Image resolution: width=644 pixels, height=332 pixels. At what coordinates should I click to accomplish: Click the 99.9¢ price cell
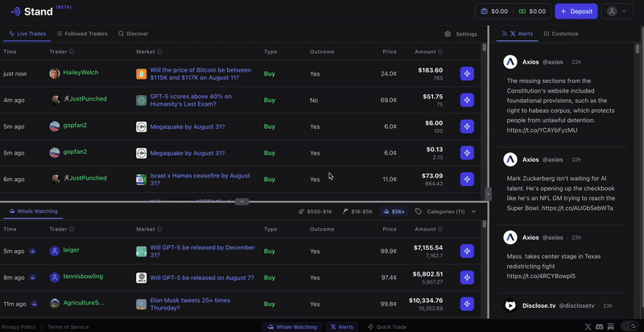[x=389, y=251]
